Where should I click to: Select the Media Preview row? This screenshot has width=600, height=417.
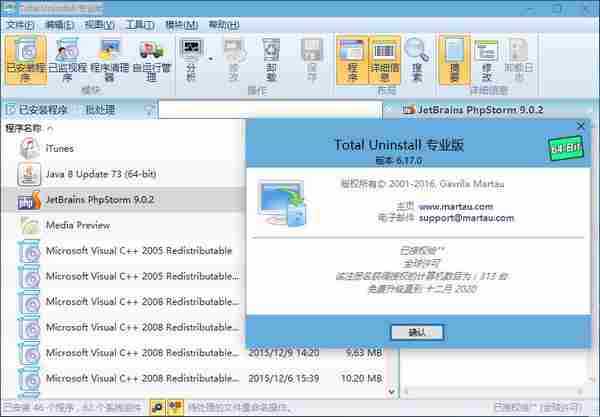[x=122, y=225]
